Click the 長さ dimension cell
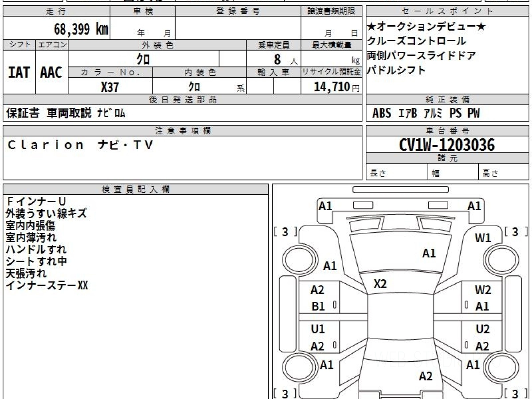This screenshot has height=399, width=532. pos(397,172)
